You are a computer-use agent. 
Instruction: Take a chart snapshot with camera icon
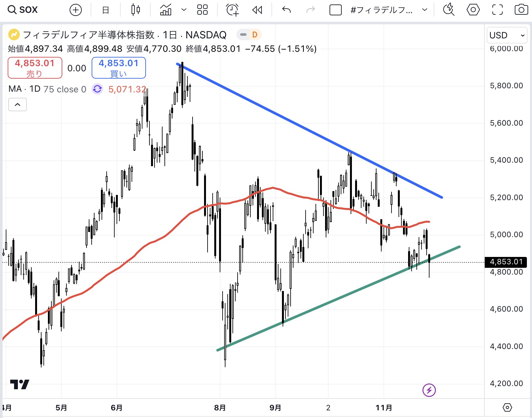(521, 10)
